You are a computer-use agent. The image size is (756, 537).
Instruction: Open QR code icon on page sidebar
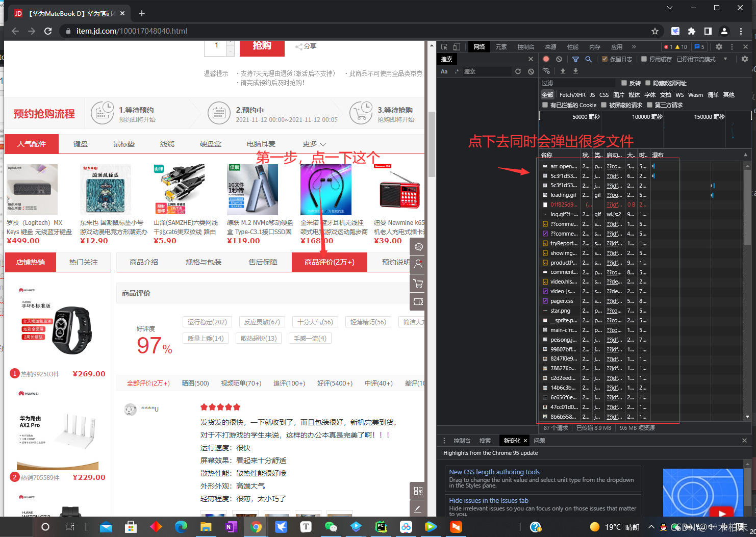[418, 491]
